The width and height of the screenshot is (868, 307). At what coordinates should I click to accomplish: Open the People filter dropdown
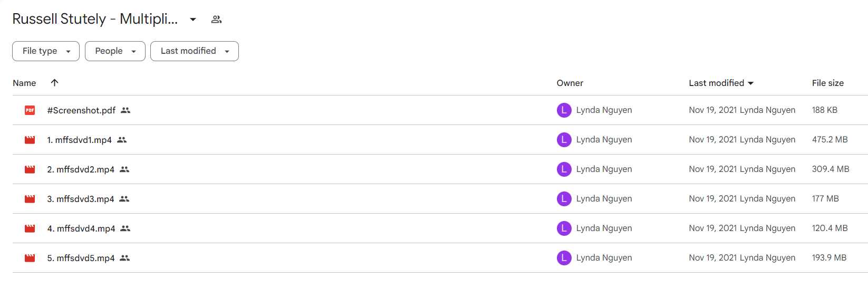pos(115,51)
